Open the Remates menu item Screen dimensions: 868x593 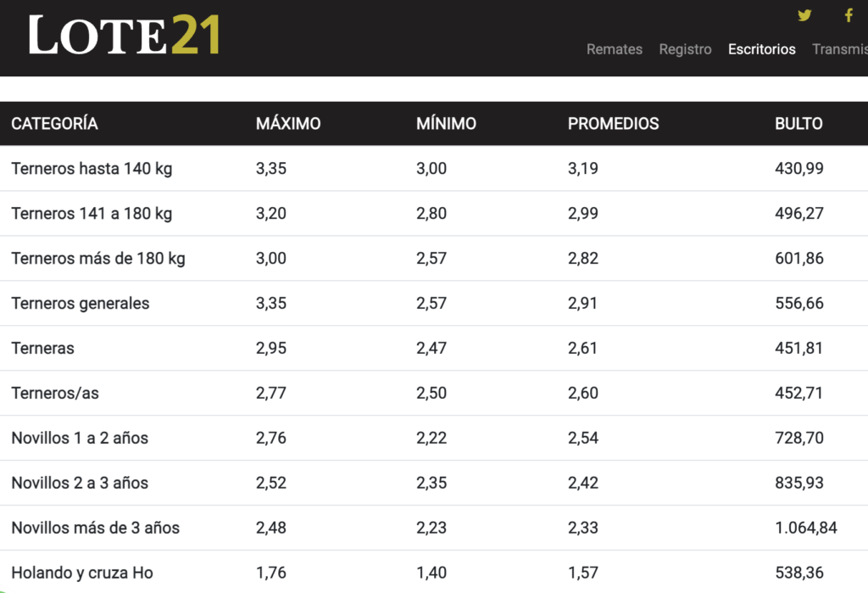(x=614, y=49)
